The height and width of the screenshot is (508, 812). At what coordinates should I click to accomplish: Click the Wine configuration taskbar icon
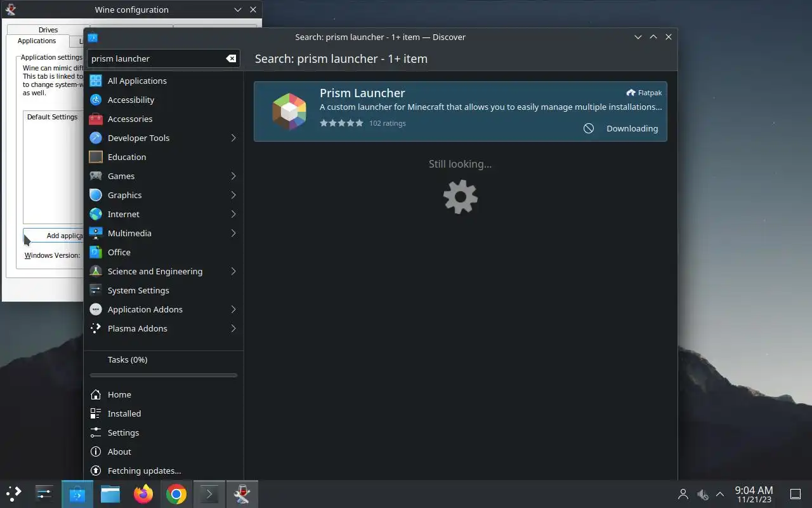[x=242, y=494]
